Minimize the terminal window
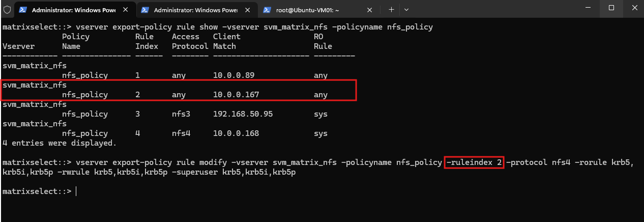644x222 pixels. [588, 8]
